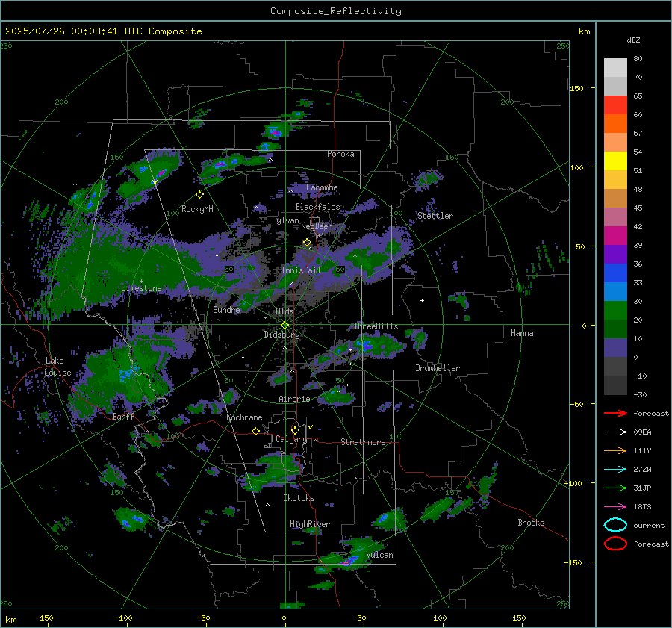Click white plus marker west of Hanna
Image resolution: width=672 pixels, height=628 pixels.
[x=422, y=300]
